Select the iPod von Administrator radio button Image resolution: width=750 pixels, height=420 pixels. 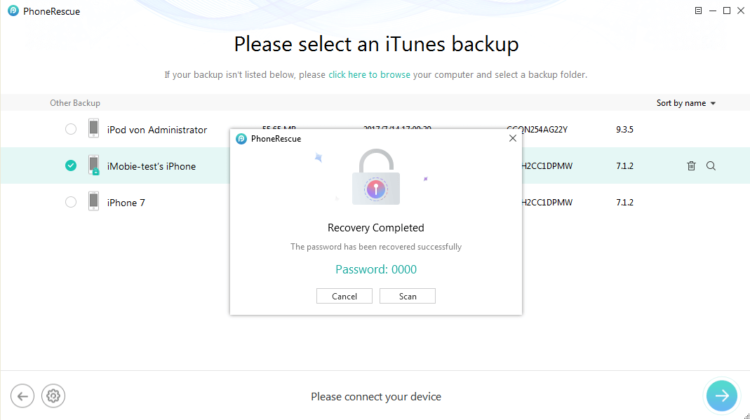[71, 129]
